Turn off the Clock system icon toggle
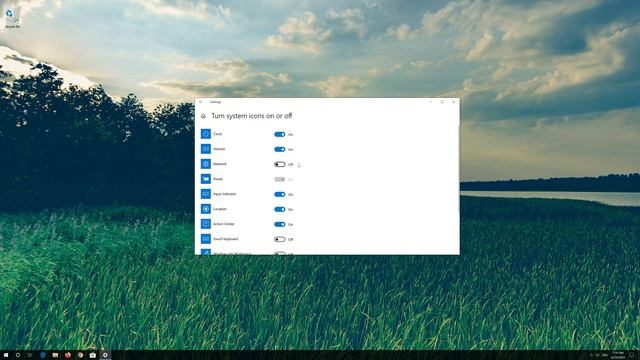Image resolution: width=640 pixels, height=360 pixels. tap(280, 134)
